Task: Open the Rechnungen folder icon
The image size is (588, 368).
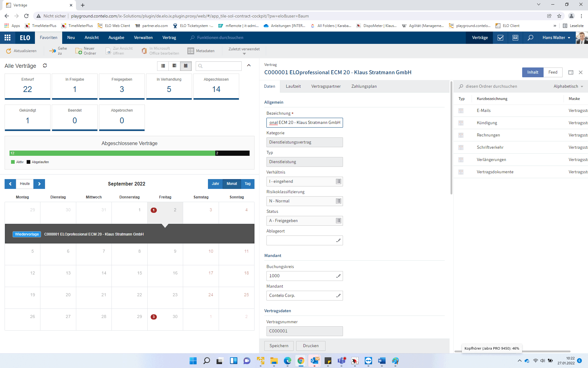Action: click(x=461, y=135)
